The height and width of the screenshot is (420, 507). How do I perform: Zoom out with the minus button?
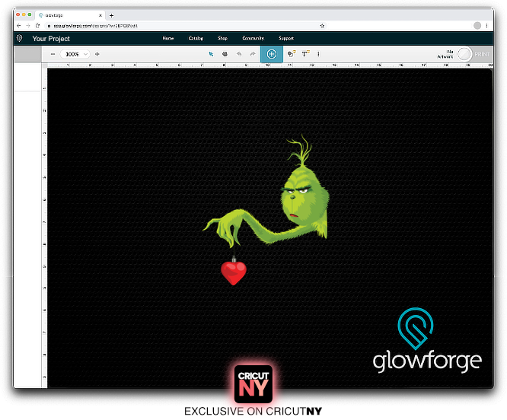point(53,54)
